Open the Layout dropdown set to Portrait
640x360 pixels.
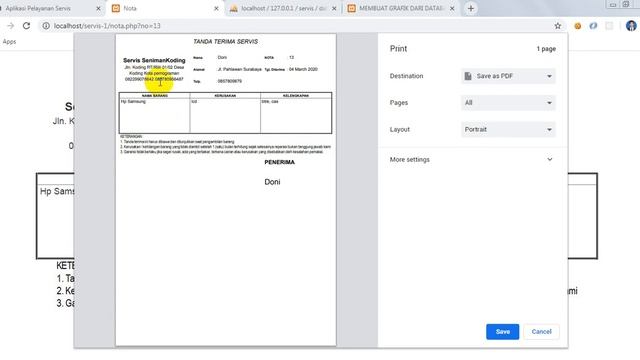[508, 129]
